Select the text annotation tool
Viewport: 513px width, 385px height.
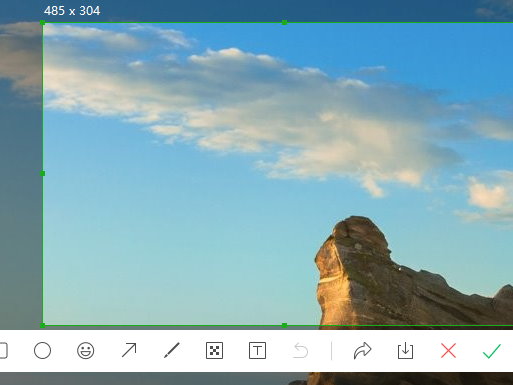[x=257, y=350]
